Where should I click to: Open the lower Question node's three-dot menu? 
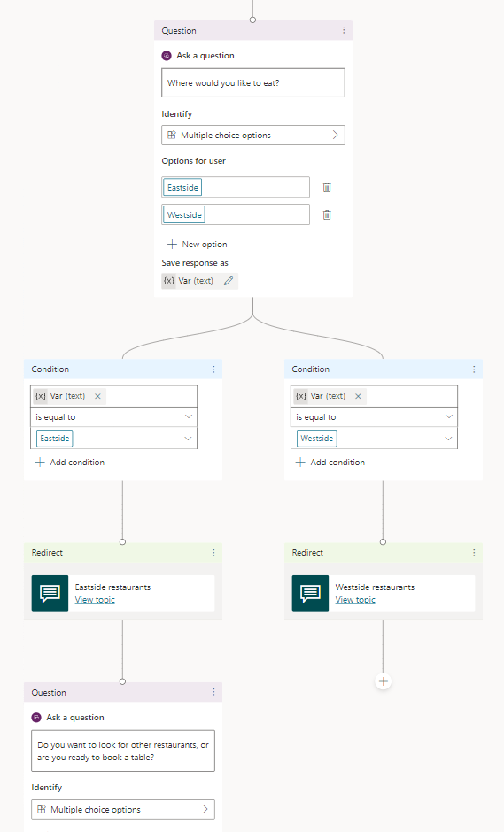pos(213,692)
